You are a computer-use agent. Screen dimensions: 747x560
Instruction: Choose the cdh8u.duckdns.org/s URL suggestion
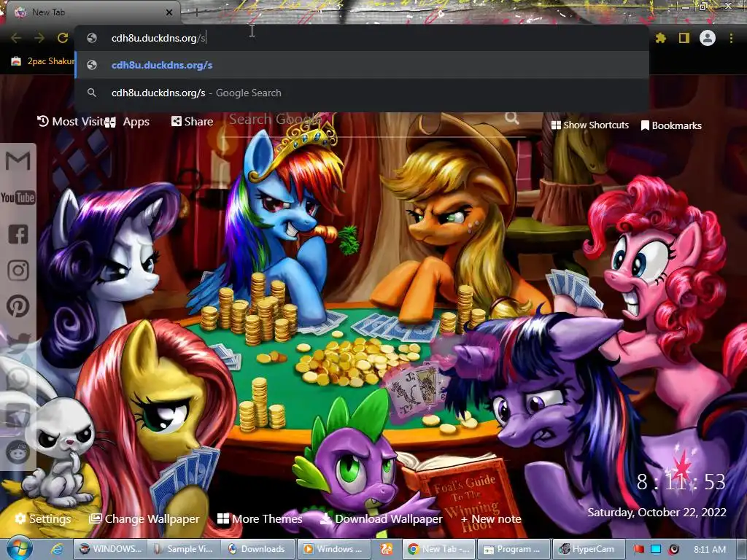362,65
